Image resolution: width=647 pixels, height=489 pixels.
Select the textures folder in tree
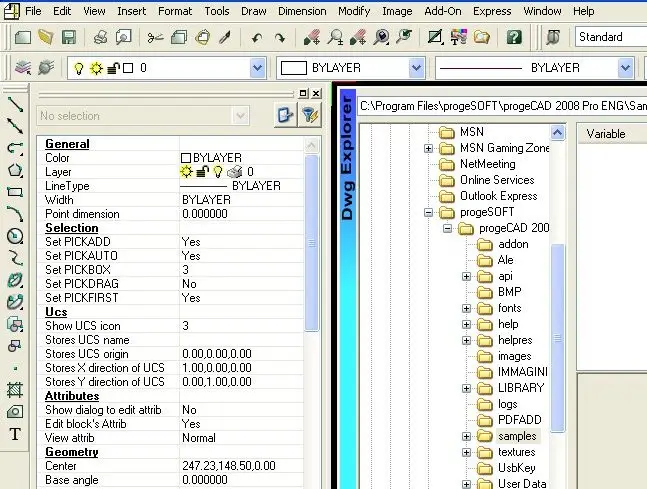pyautogui.click(x=516, y=452)
